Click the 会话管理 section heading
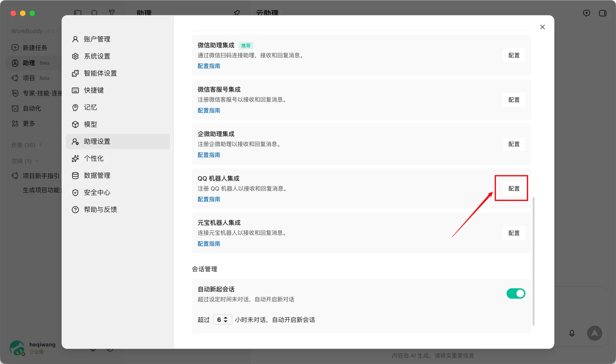This screenshot has height=364, width=616. (205, 269)
